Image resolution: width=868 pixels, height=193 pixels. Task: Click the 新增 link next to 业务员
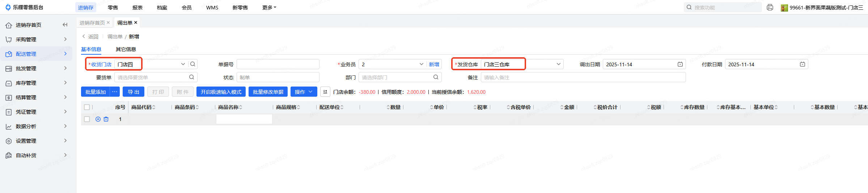point(434,64)
